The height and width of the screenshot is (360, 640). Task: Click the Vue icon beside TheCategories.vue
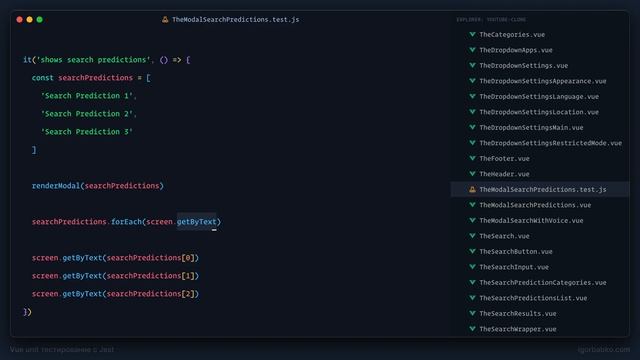coord(472,35)
